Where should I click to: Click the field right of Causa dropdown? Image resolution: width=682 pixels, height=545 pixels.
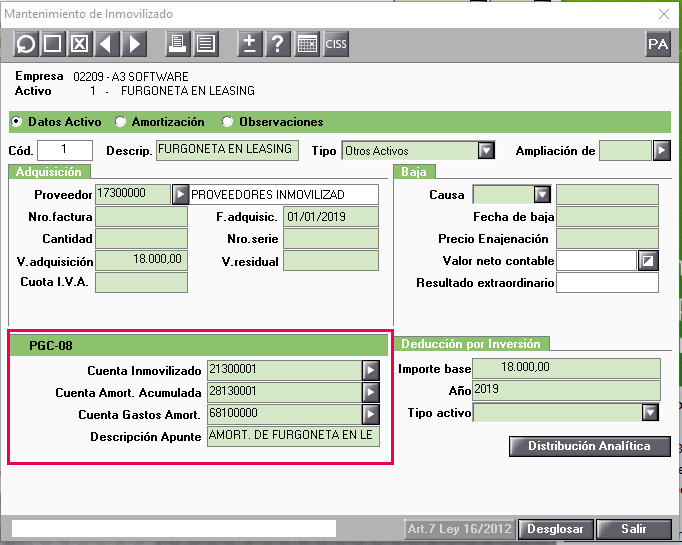coord(607,194)
